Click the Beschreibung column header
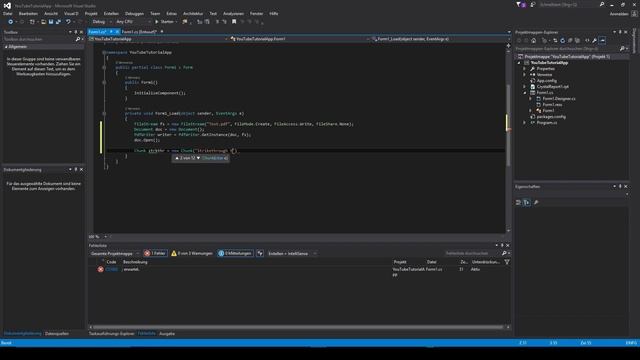Screen dimensions: 640x360 tap(136, 262)
